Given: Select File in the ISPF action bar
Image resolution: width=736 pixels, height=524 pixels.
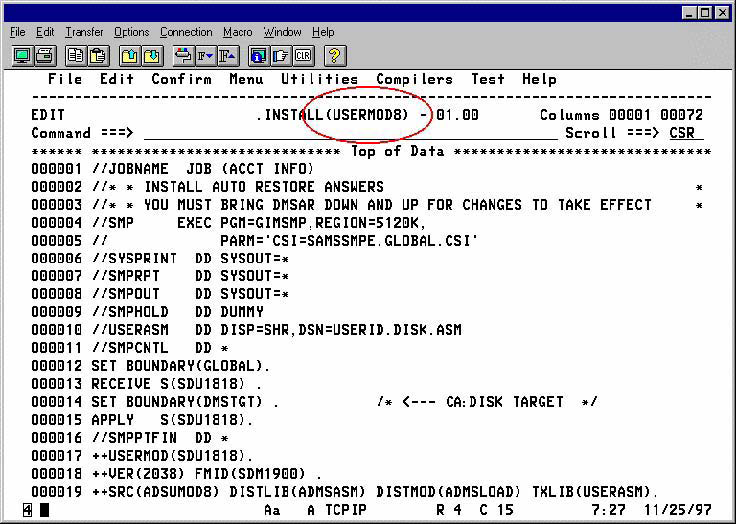Looking at the screenshot, I should pos(65,79).
